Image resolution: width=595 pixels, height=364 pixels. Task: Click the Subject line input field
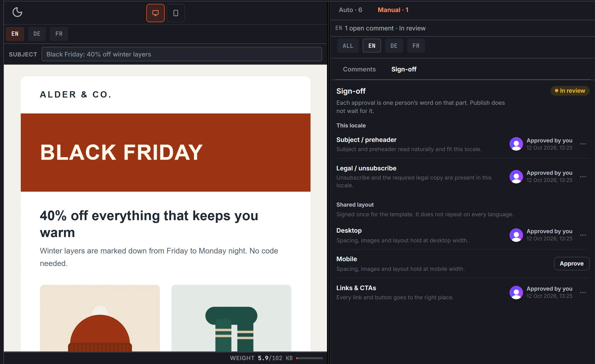(182, 54)
